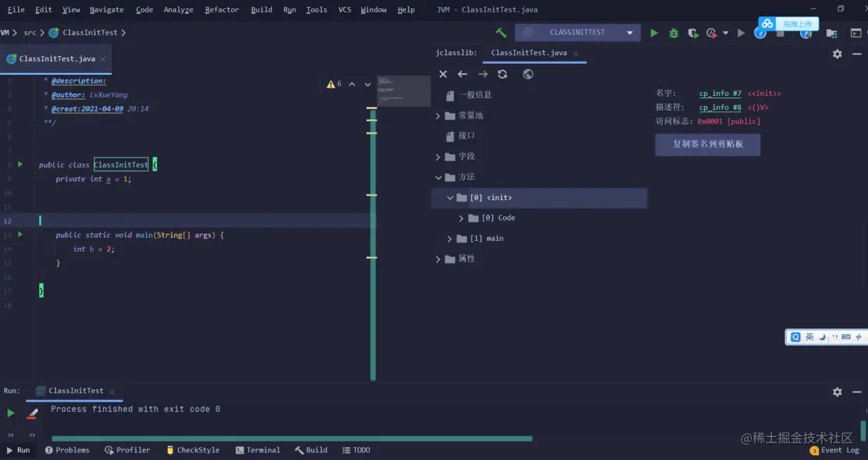Rerun ClassInitTest in Run panel
Image resolution: width=868 pixels, height=460 pixels.
pyautogui.click(x=10, y=414)
